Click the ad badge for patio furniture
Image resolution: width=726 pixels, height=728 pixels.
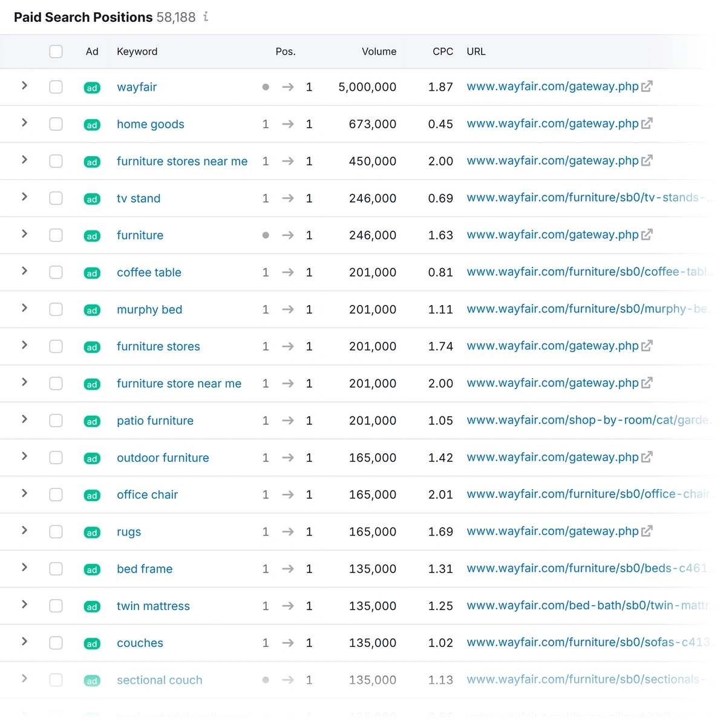[x=92, y=421]
